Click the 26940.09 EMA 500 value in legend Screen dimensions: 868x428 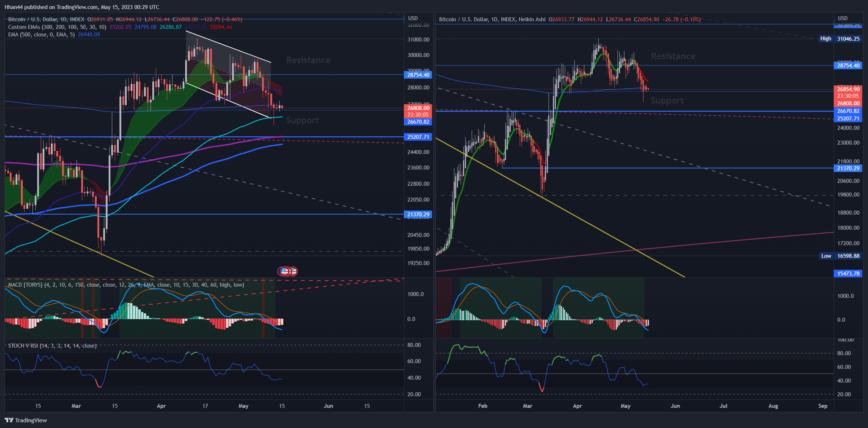pos(89,35)
